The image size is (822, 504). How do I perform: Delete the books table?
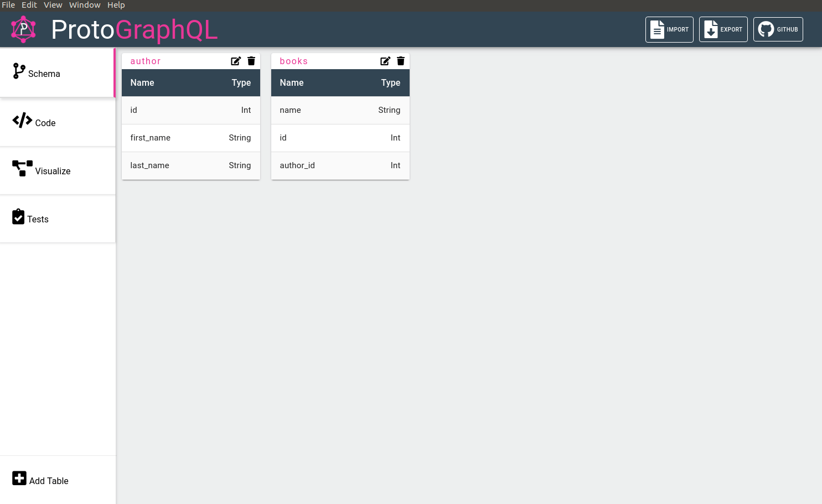pos(401,61)
